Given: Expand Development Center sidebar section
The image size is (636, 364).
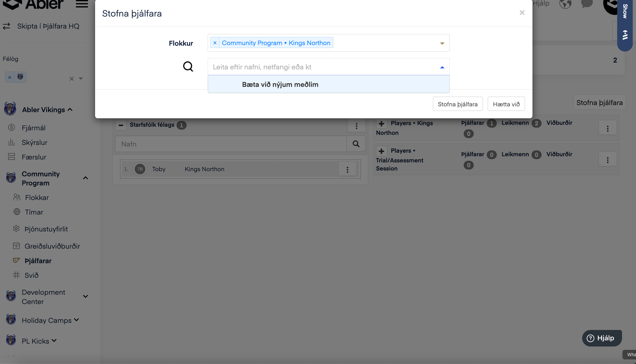Looking at the screenshot, I should 85,297.
